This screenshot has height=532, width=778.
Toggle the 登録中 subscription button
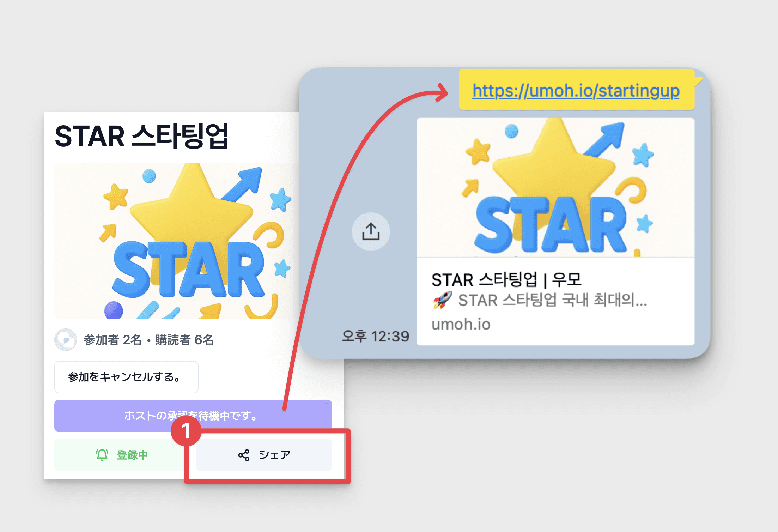122,455
